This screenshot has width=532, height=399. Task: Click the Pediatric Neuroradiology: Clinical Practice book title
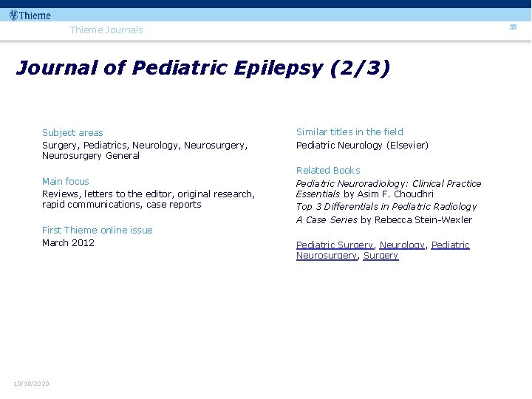tap(389, 183)
